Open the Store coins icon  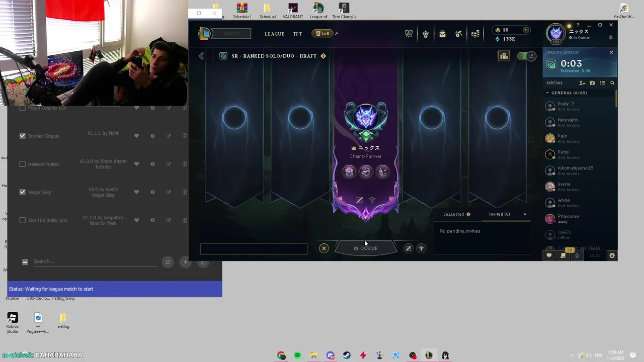click(475, 34)
